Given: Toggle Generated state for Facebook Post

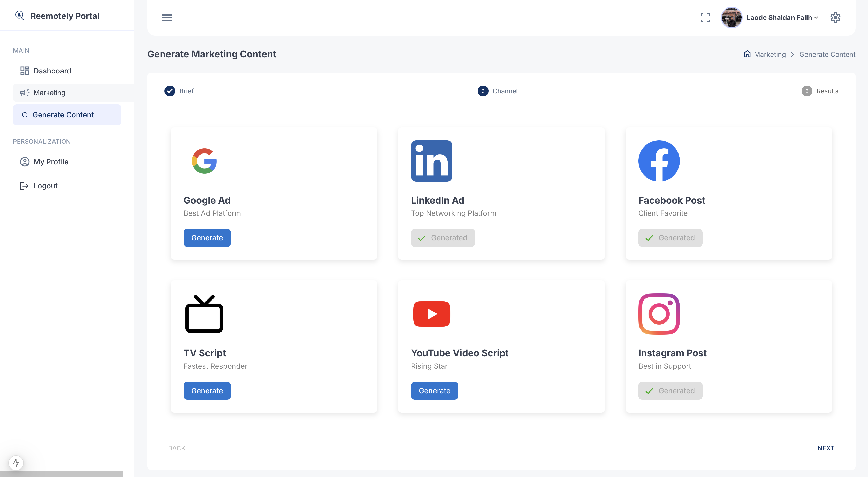Looking at the screenshot, I should [670, 238].
